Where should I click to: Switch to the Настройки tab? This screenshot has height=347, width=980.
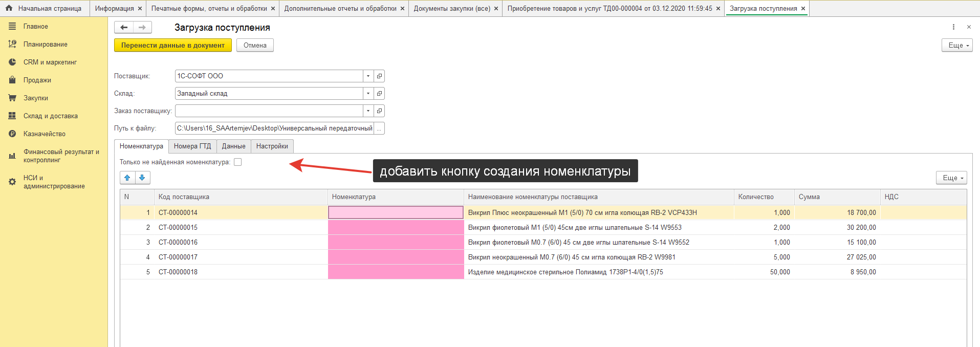(272, 146)
